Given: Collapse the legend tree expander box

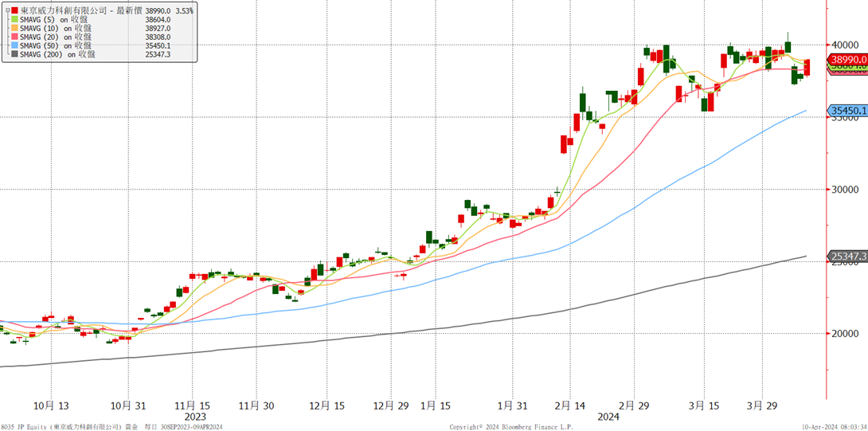Looking at the screenshot, I should [x=6, y=10].
